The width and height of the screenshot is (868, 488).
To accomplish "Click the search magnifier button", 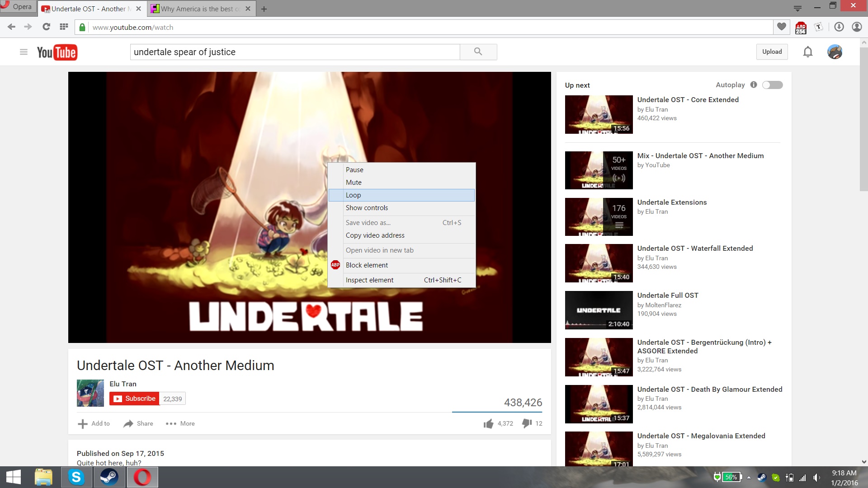I will click(x=478, y=52).
